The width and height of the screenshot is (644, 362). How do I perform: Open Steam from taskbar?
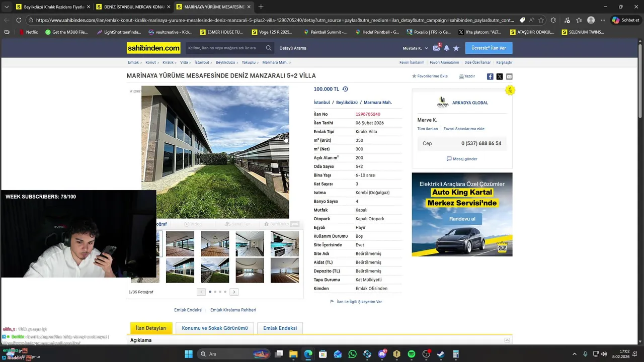441,354
